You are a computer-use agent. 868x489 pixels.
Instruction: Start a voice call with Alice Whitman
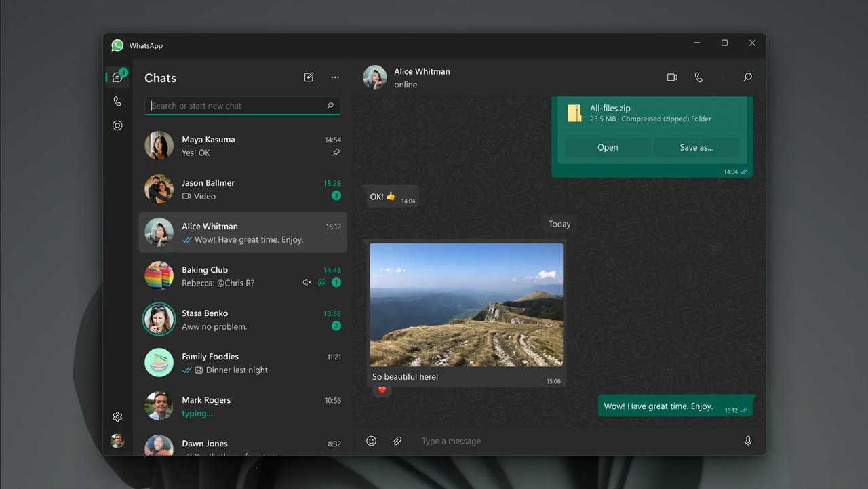click(x=698, y=77)
